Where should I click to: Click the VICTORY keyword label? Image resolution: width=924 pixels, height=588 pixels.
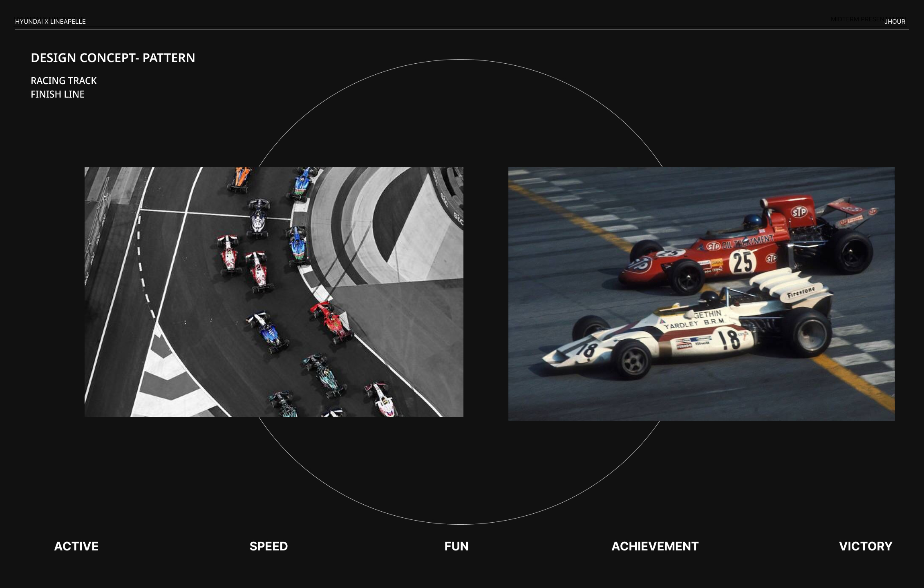click(865, 546)
